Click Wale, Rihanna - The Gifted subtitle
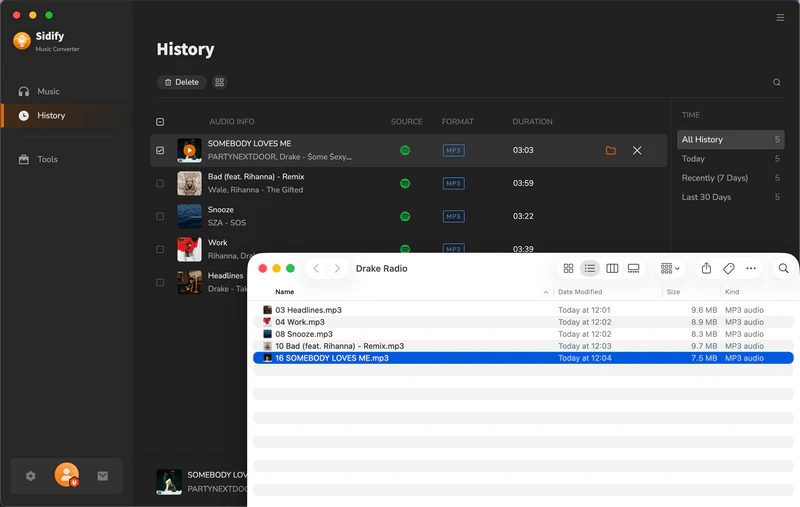 [x=255, y=190]
